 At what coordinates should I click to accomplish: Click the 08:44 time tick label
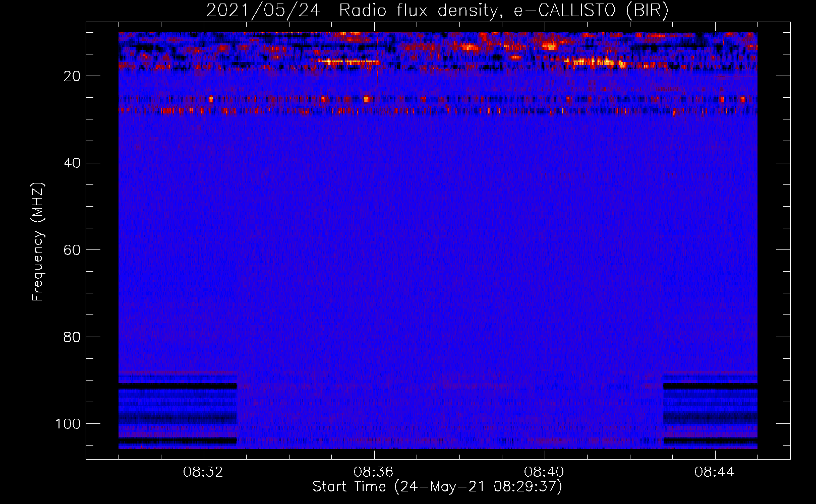pyautogui.click(x=715, y=472)
